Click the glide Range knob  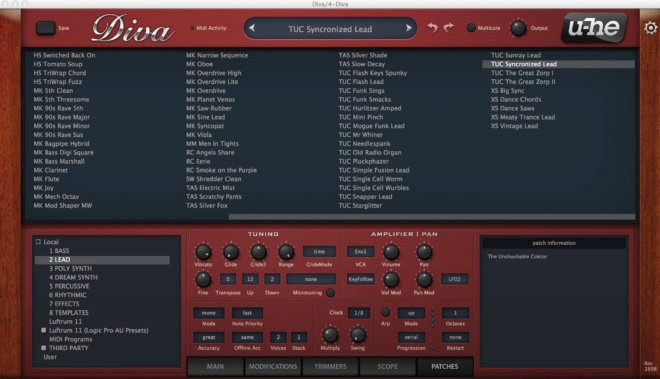point(286,252)
